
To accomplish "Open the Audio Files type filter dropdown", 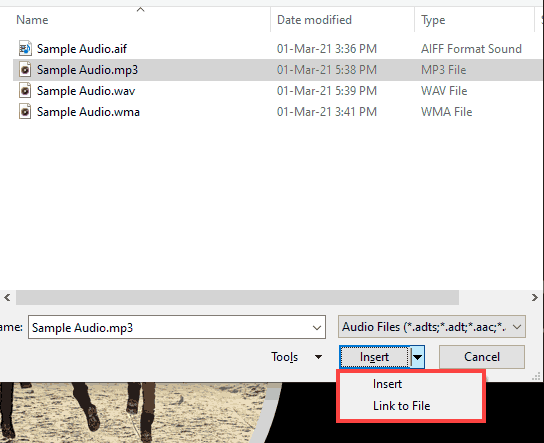I will tap(432, 327).
